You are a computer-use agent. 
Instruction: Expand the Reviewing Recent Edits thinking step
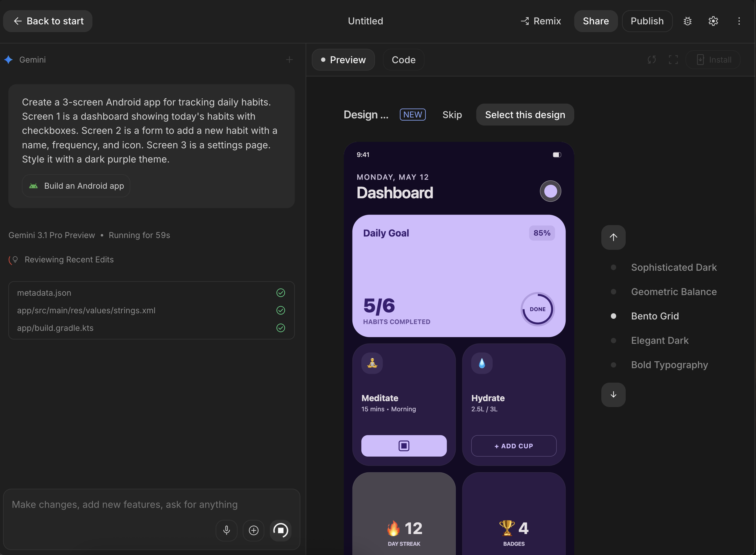pos(69,260)
